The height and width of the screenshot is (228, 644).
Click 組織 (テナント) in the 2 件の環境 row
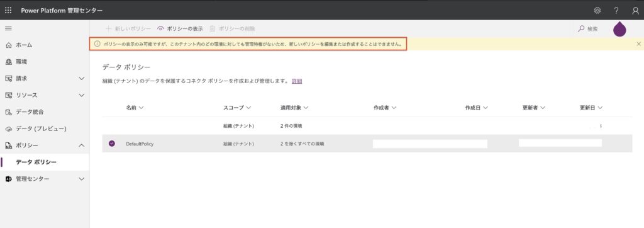[x=238, y=126]
